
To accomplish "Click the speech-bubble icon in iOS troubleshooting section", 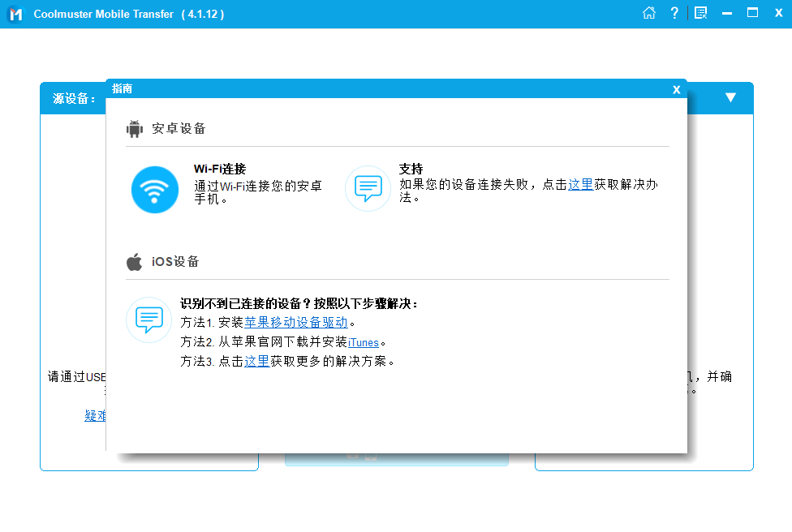I will pos(148,320).
